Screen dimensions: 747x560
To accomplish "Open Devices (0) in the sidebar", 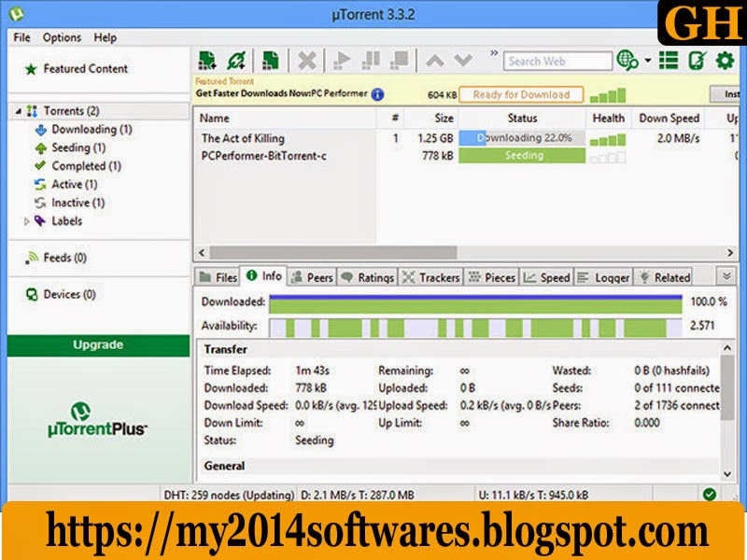I will (69, 295).
